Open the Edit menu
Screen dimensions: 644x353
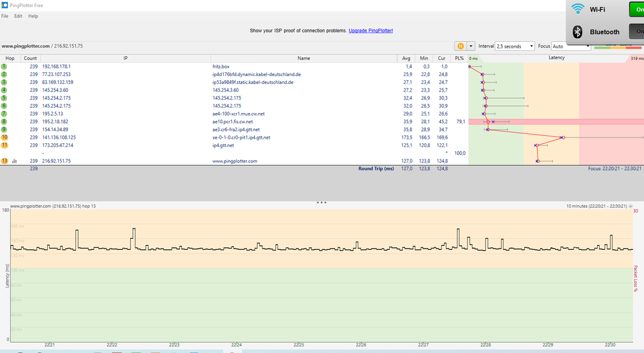point(18,16)
